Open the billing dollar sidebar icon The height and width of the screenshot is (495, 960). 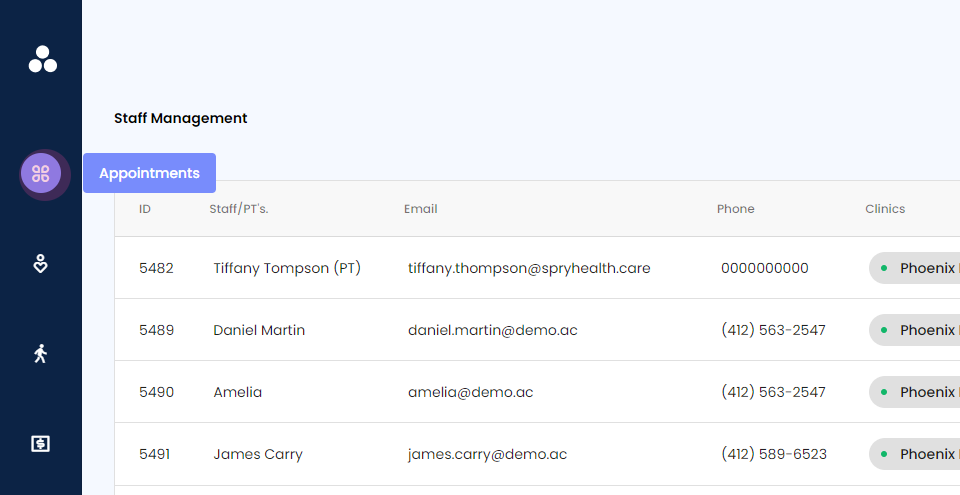pos(40,444)
